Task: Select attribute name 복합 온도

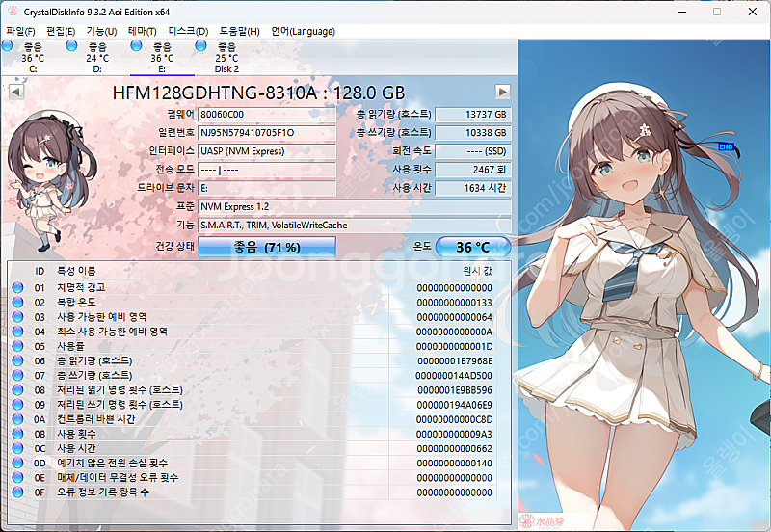Action: tap(76, 302)
